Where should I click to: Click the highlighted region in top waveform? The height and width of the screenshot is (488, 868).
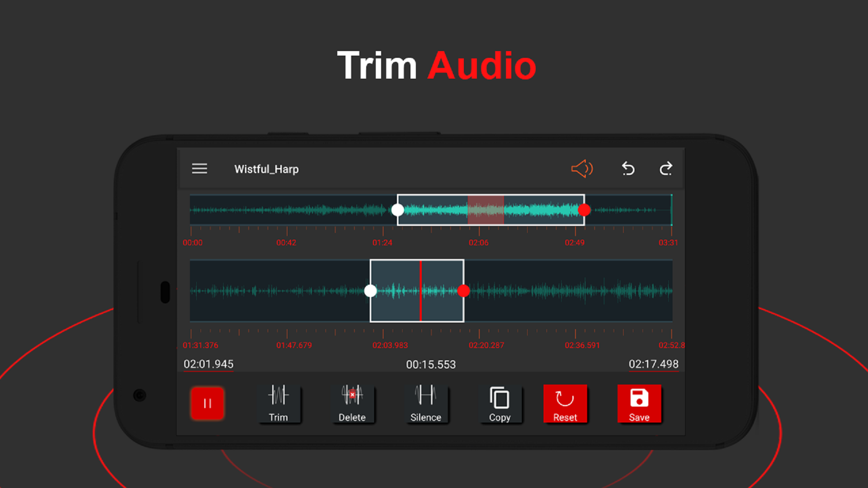[x=485, y=210]
